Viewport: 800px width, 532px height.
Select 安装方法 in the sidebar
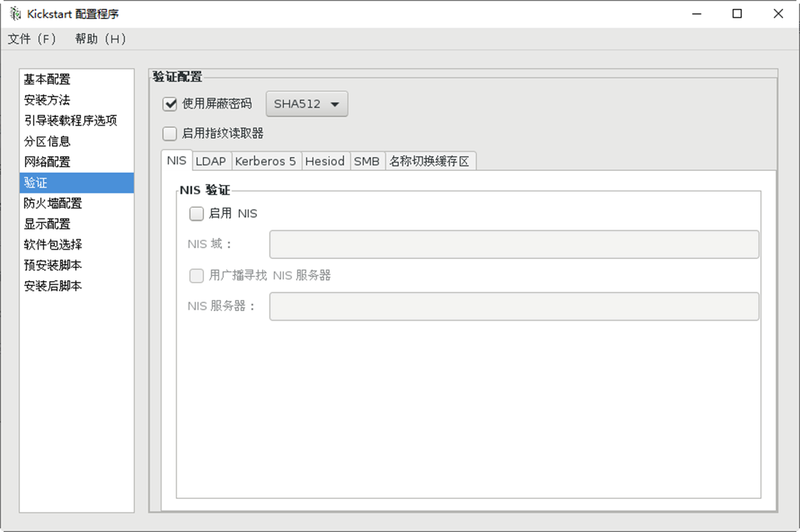[x=76, y=100]
